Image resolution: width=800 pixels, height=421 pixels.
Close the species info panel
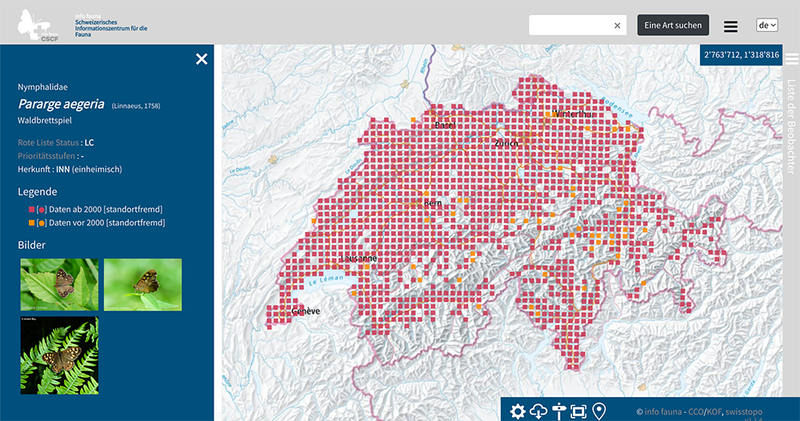coord(202,59)
